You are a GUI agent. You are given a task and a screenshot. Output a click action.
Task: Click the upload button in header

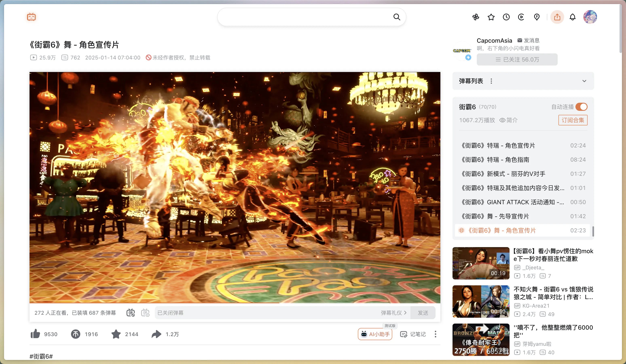(557, 17)
